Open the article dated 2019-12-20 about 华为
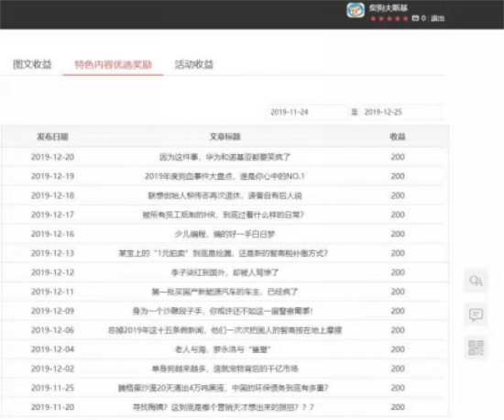The height and width of the screenshot is (420, 504). tap(225, 157)
